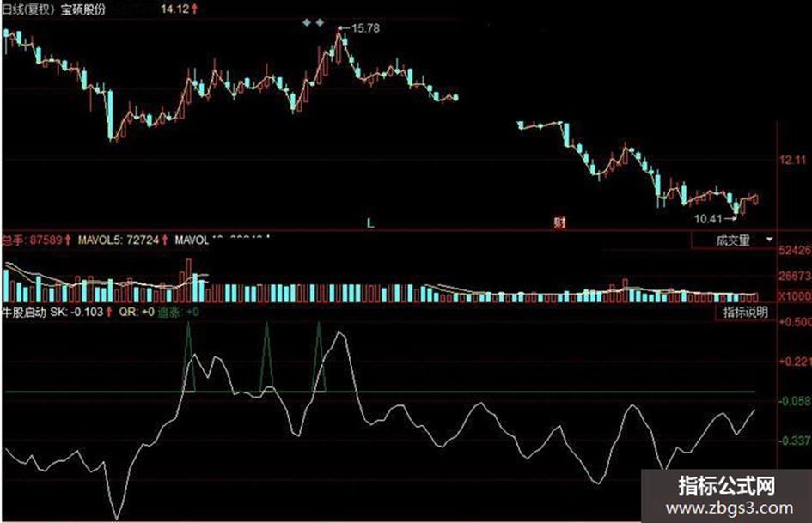
Task: Click the 日线(复权) period label
Action: (28, 9)
